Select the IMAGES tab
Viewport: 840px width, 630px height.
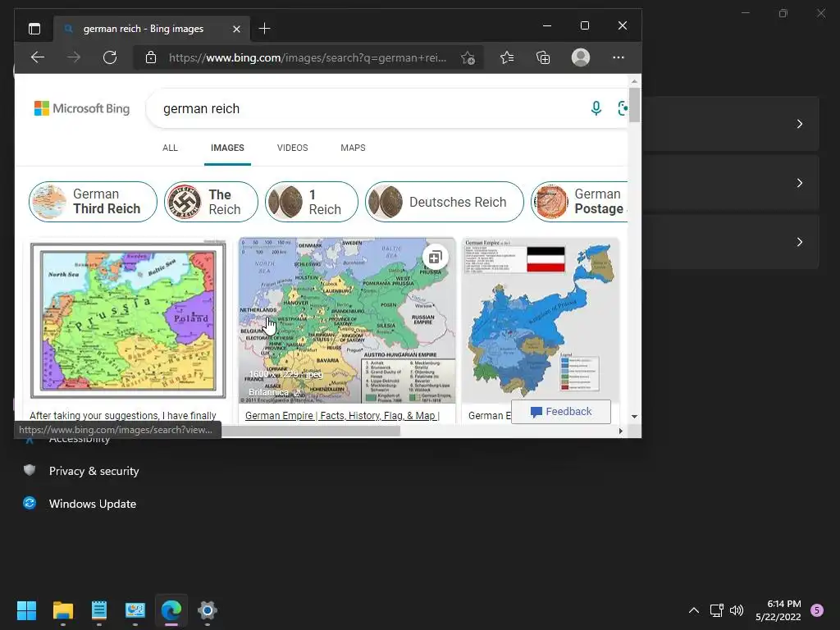click(227, 148)
